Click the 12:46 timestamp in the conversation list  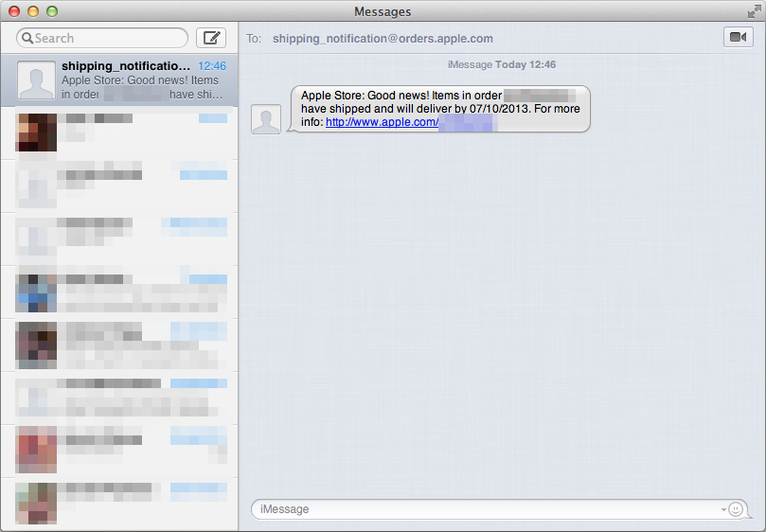[x=212, y=66]
